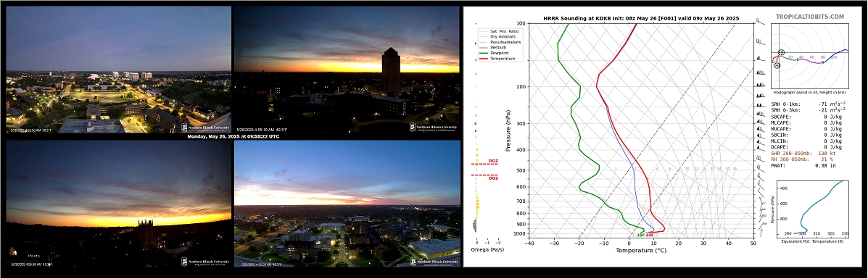Click the Northern Illinois University logo in top-right webcam
The image size is (868, 279).
coord(434,128)
